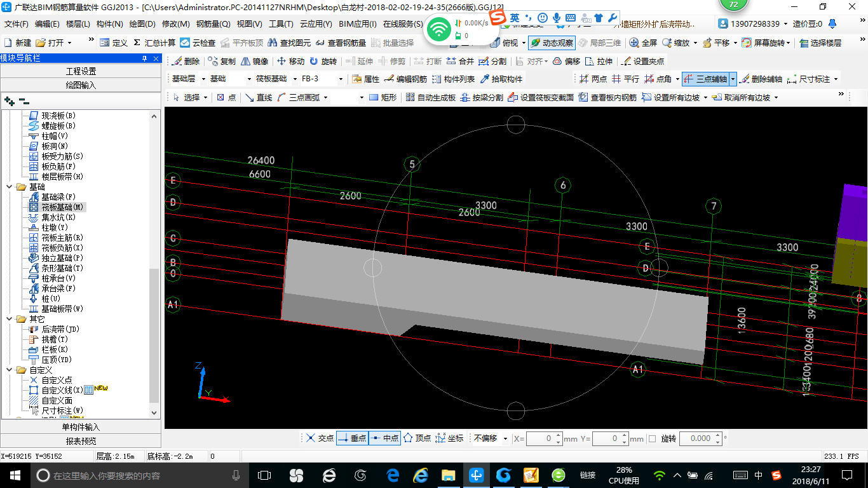Open 查看钢筋量 rebar quantity view
Screen dimensions: 868x488
341,43
